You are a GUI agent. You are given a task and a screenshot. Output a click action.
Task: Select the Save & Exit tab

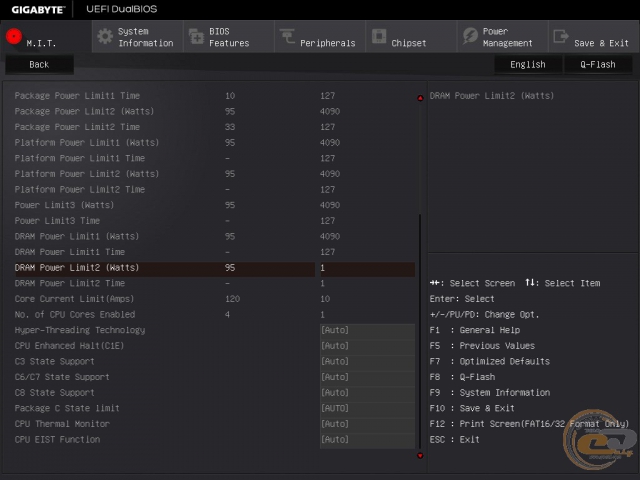594,37
